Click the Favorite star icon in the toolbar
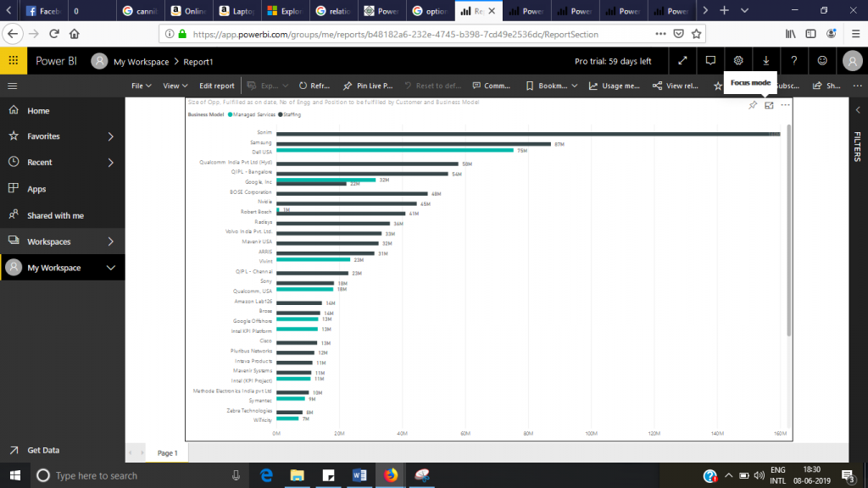The height and width of the screenshot is (488, 868). [x=717, y=86]
